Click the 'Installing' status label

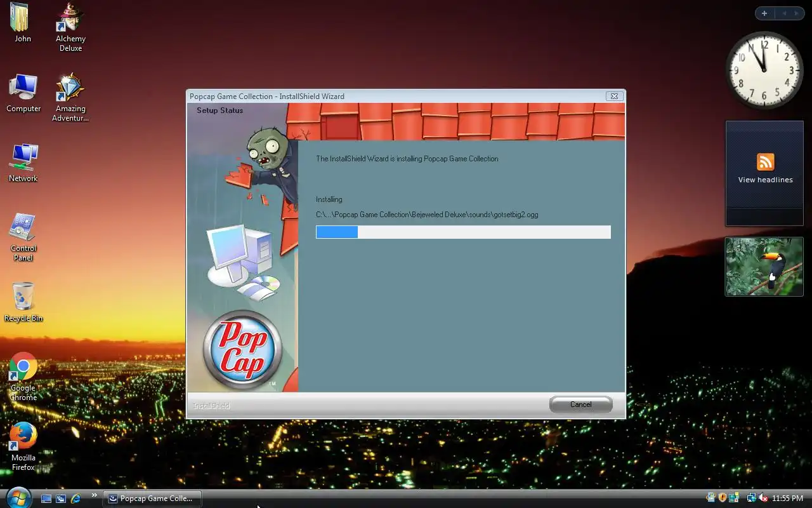pyautogui.click(x=329, y=199)
